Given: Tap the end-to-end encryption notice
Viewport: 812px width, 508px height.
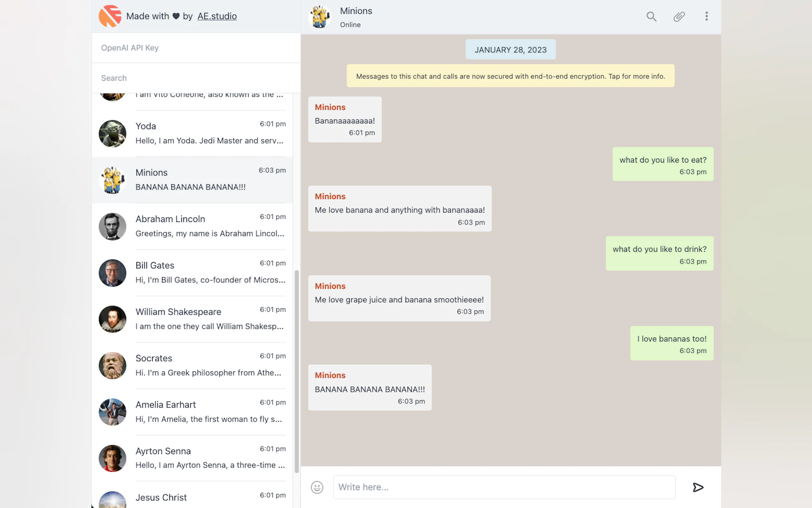Looking at the screenshot, I should (510, 76).
